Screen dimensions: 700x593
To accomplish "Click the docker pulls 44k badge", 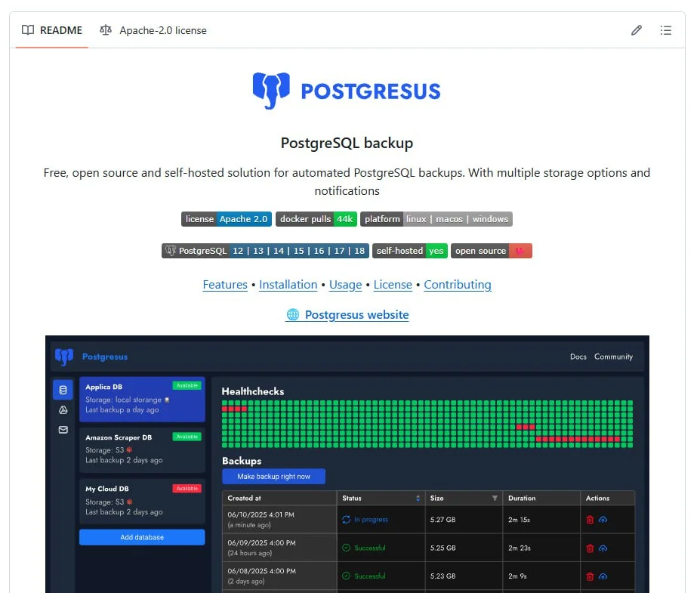I will pos(316,219).
